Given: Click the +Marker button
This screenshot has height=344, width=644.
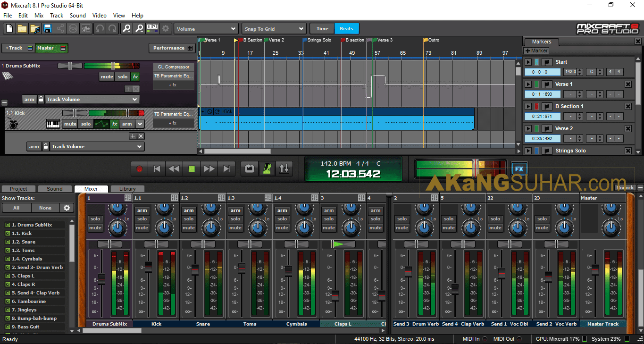Looking at the screenshot, I should (536, 50).
